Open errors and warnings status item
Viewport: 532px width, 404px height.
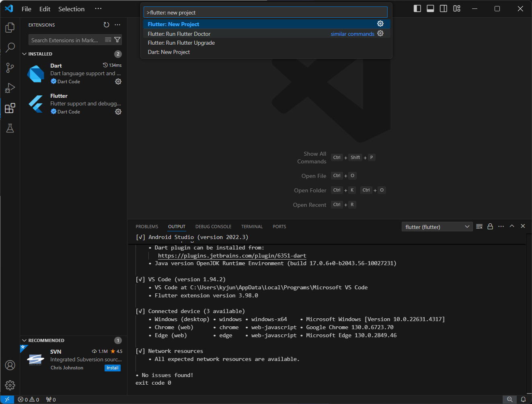click(29, 400)
